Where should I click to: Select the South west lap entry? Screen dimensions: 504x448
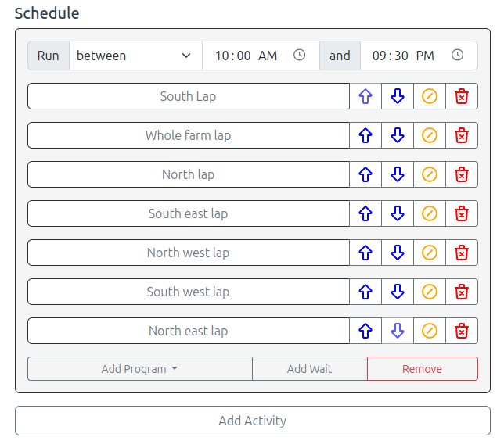[189, 292]
